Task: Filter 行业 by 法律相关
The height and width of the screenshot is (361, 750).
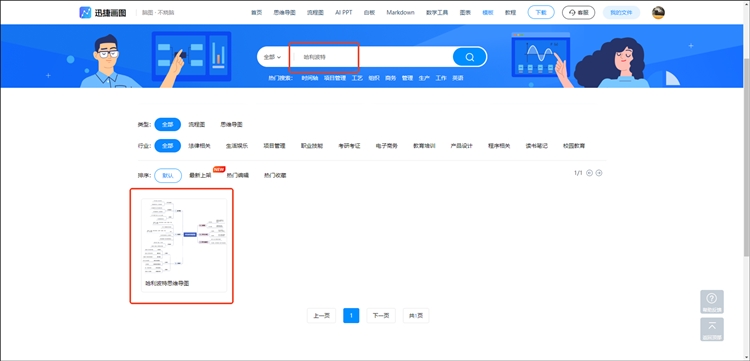Action: coord(199,146)
